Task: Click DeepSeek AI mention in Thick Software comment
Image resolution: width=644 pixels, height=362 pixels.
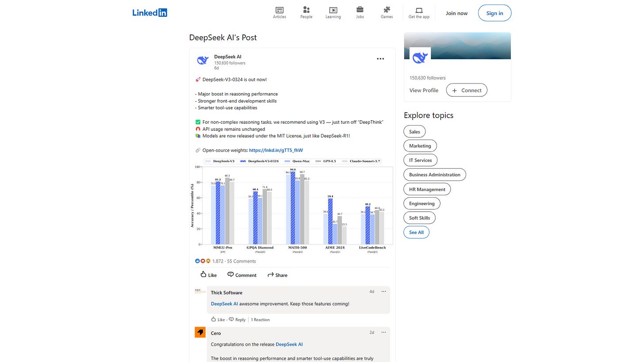Action: tap(224, 304)
